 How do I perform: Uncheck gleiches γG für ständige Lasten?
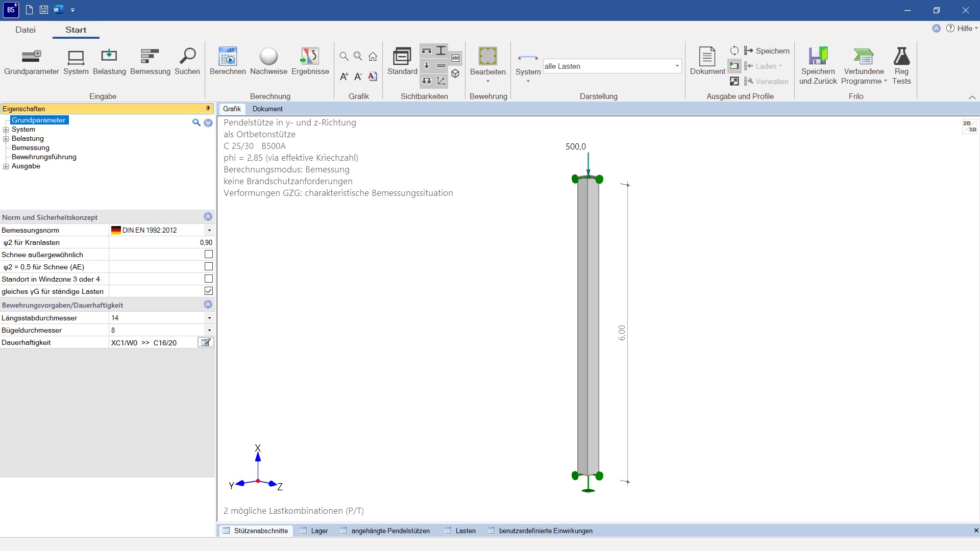coord(208,291)
